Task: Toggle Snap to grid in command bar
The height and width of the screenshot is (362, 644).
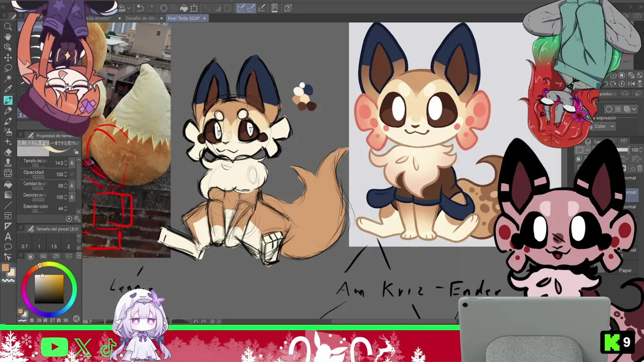Action: click(x=262, y=8)
